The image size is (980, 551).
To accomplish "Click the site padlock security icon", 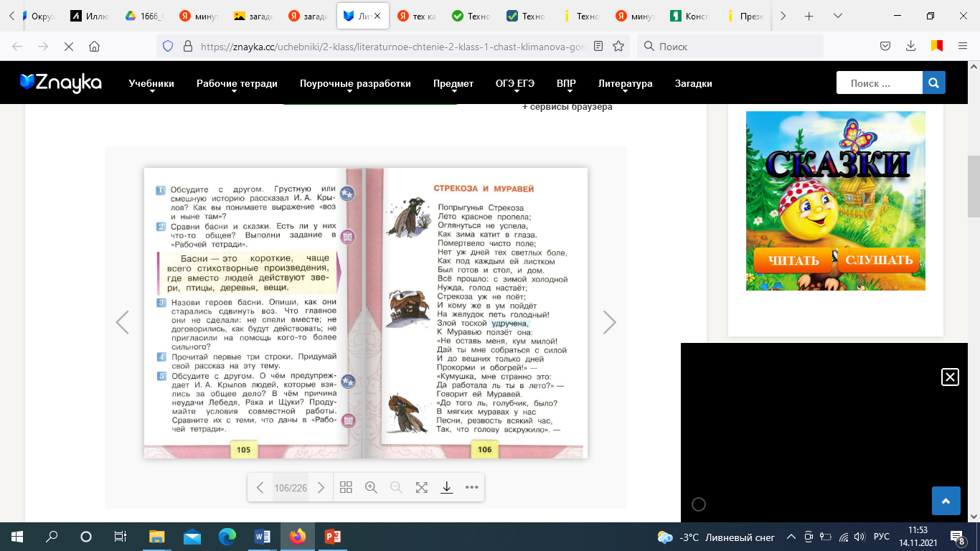I will click(x=188, y=46).
